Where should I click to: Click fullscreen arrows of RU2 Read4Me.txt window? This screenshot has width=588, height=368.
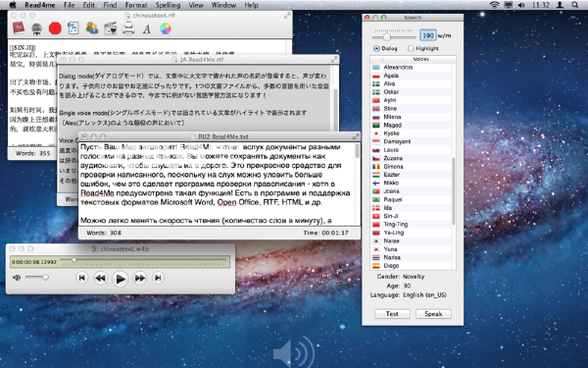356,136
